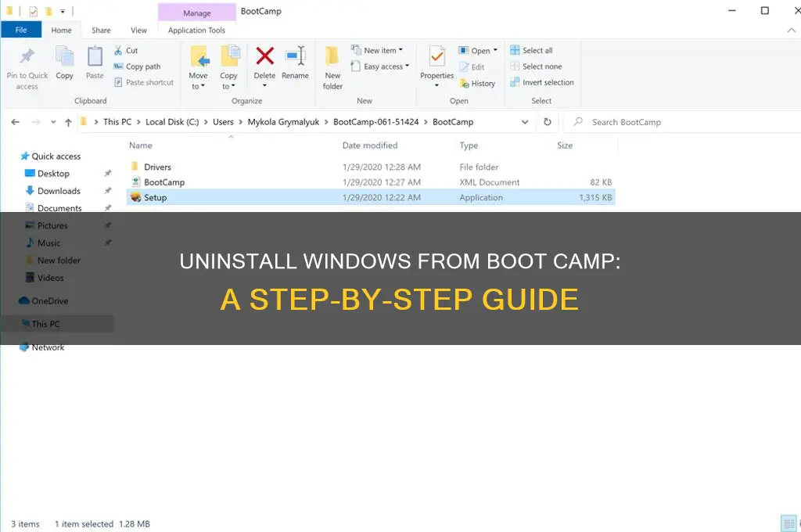
Task: Go forward with the right arrow
Action: pyautogui.click(x=36, y=122)
